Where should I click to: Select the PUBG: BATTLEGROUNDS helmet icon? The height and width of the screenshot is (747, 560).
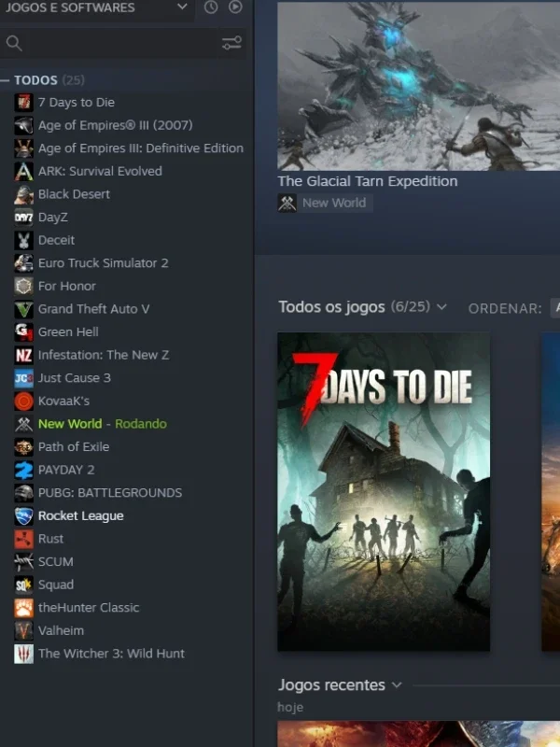click(x=23, y=493)
